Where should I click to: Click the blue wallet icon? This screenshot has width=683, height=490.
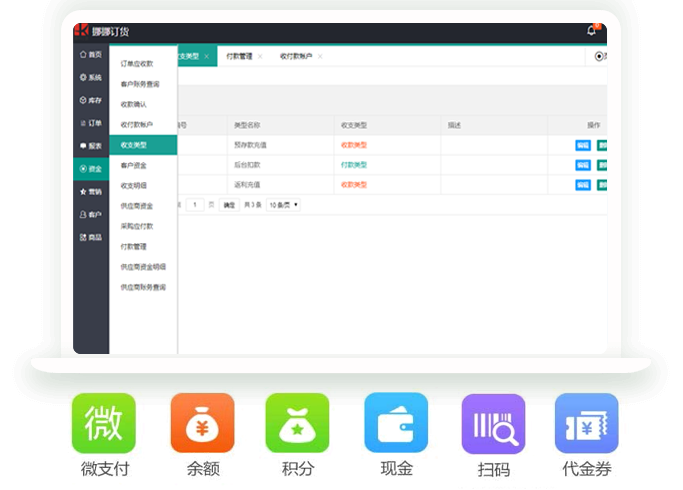point(395,422)
